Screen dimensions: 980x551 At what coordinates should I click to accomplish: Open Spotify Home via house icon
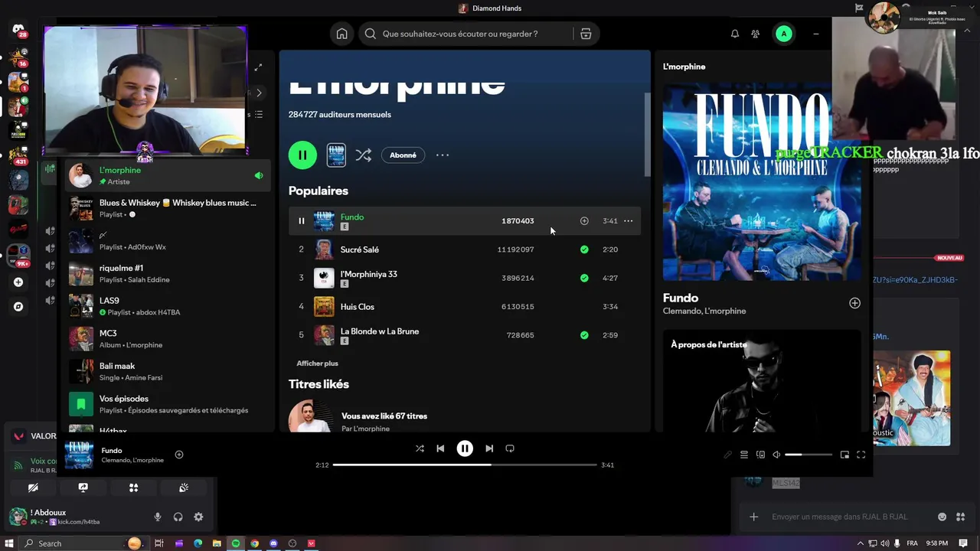[341, 34]
